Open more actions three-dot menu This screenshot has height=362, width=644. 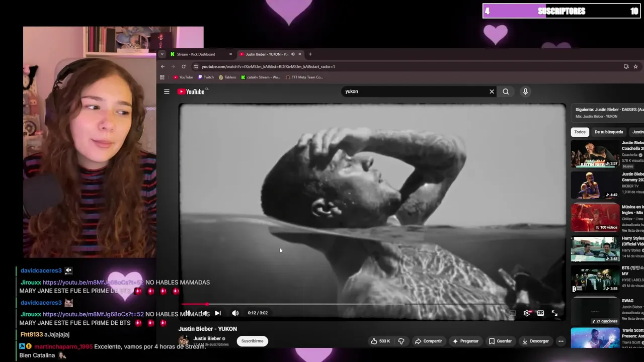pyautogui.click(x=560, y=341)
